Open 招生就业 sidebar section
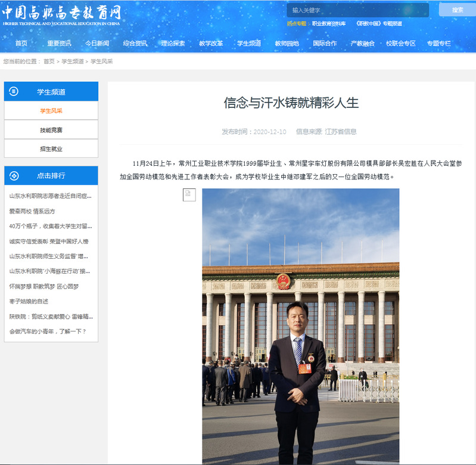Screen dimensions: 476x465 [x=51, y=149]
